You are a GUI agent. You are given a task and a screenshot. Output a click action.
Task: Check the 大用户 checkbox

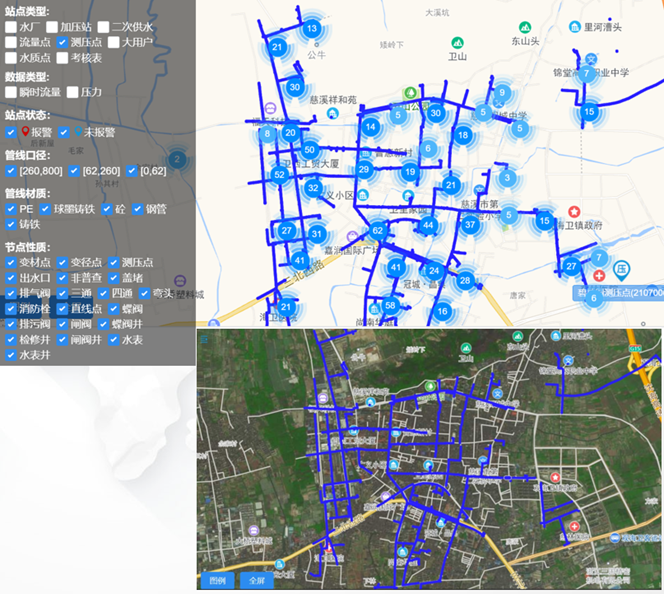click(113, 42)
